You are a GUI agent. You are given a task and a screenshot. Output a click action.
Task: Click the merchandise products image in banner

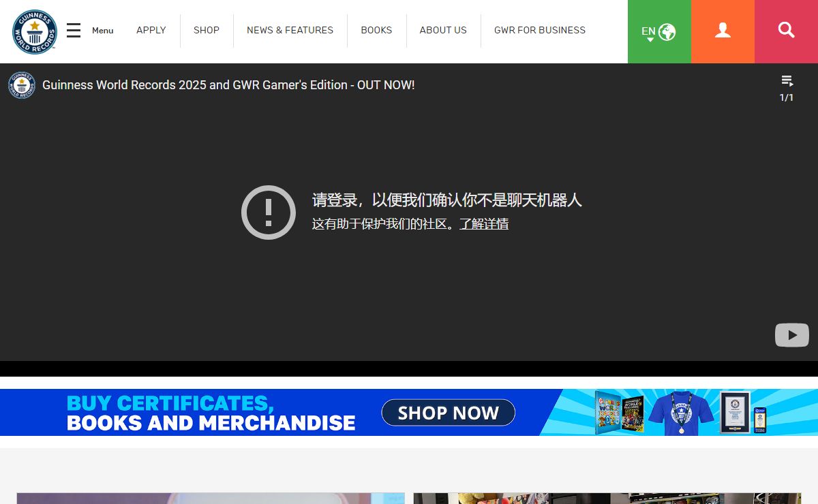[x=680, y=412]
